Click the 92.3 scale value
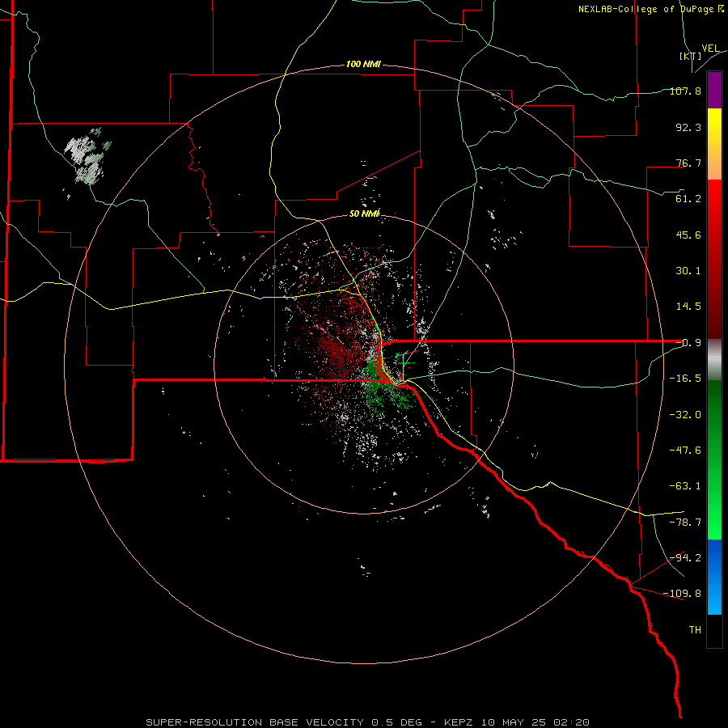Image resolution: width=728 pixels, height=728 pixels. tap(688, 127)
